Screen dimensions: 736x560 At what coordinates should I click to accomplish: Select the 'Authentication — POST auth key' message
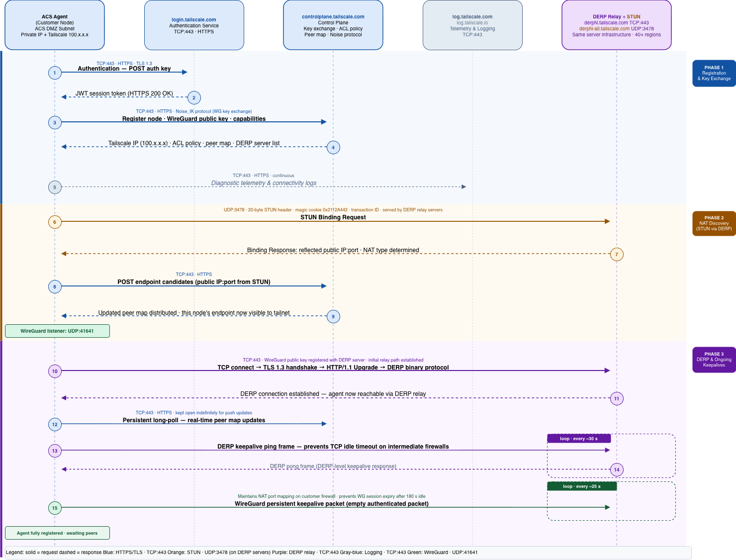(124, 69)
